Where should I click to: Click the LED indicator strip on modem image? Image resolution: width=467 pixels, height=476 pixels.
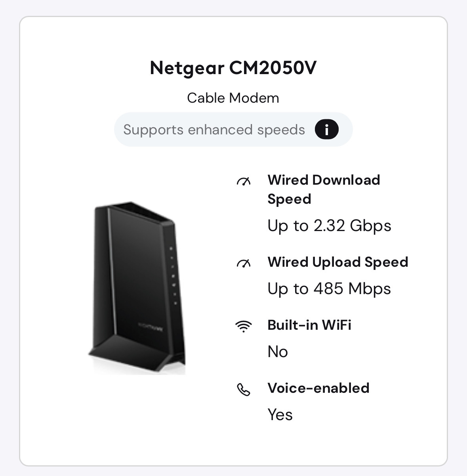coord(173,275)
